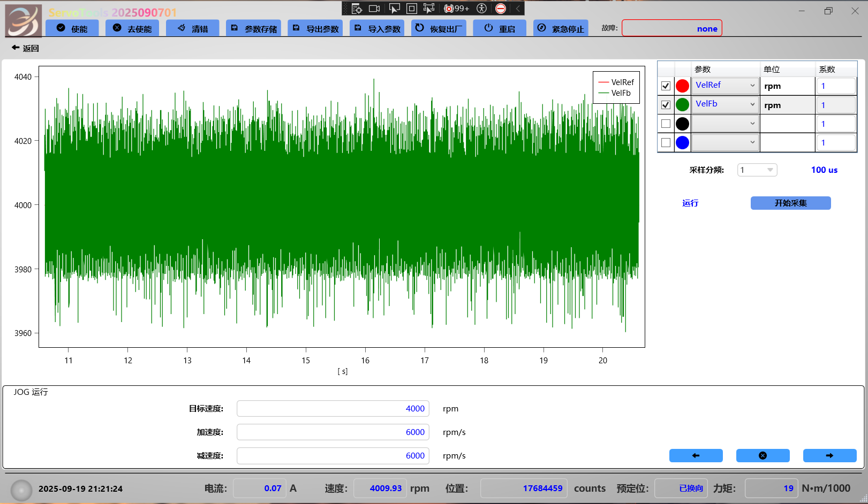The height and width of the screenshot is (504, 868).
Task: Click the 导出参数 export parameters button
Action: 315,28
